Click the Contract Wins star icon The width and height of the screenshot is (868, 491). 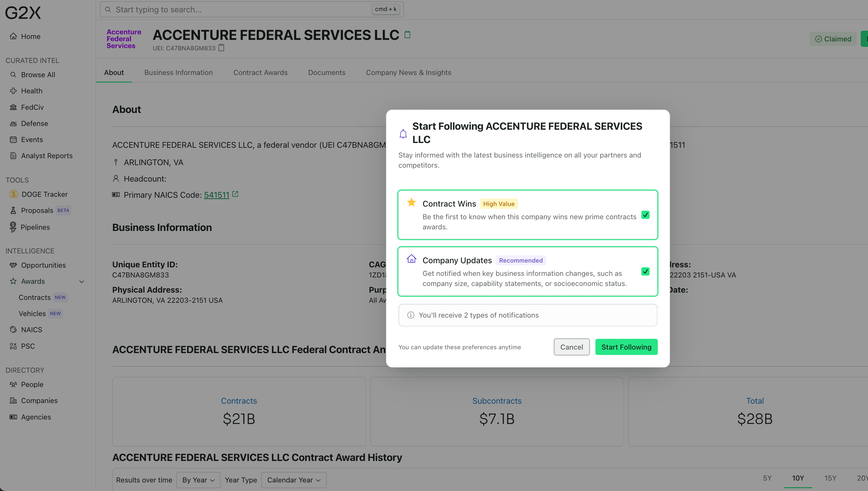click(x=412, y=202)
